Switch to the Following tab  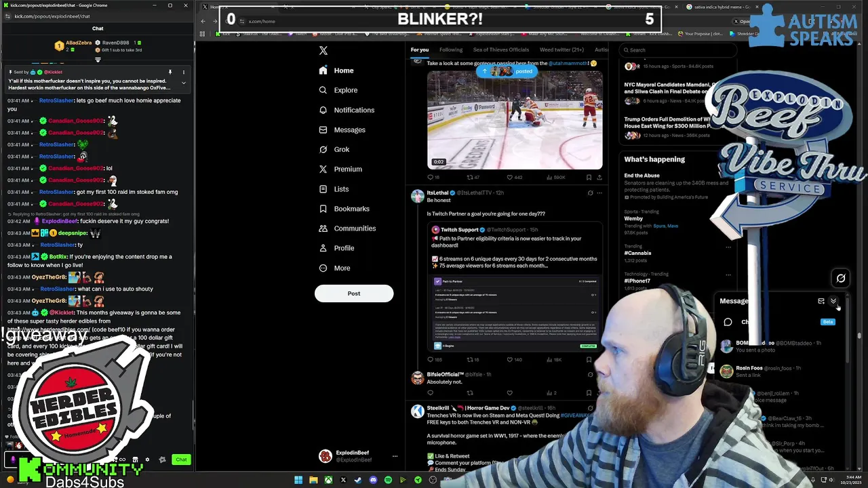coord(451,49)
